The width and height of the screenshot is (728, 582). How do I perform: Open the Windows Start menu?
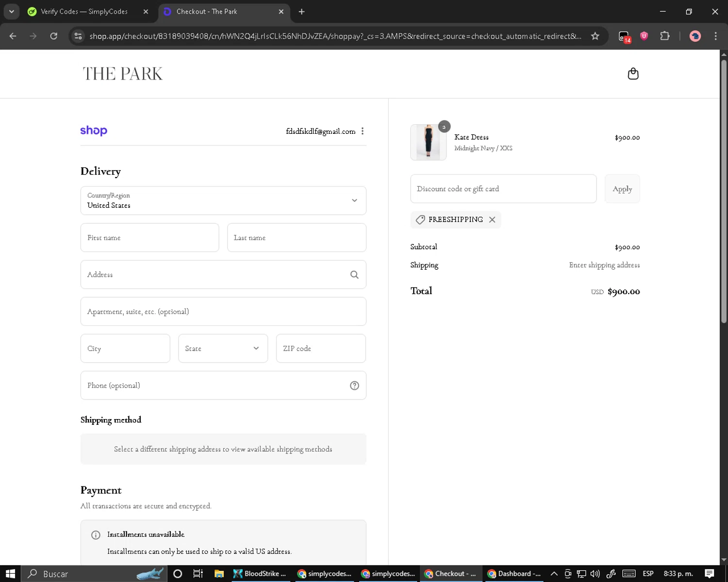(10, 574)
